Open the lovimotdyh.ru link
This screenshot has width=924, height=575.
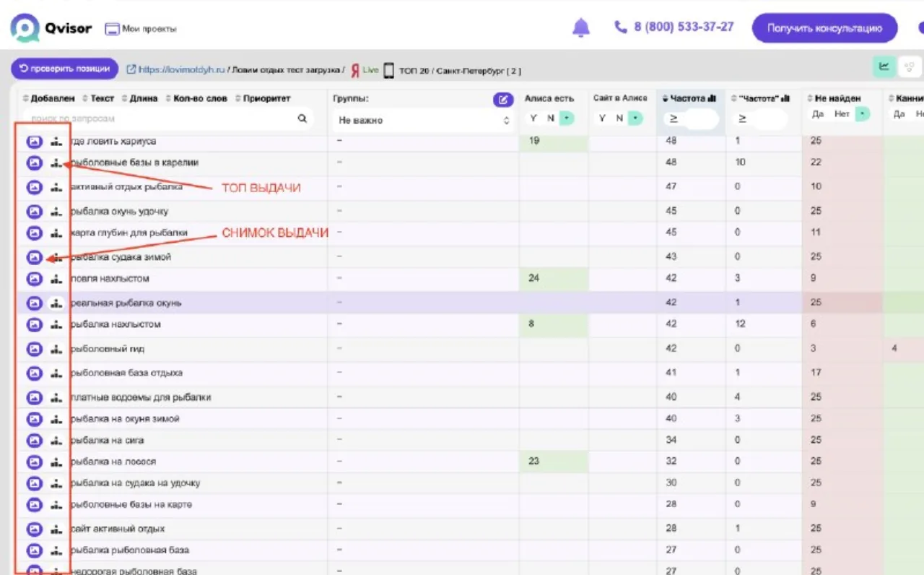176,70
